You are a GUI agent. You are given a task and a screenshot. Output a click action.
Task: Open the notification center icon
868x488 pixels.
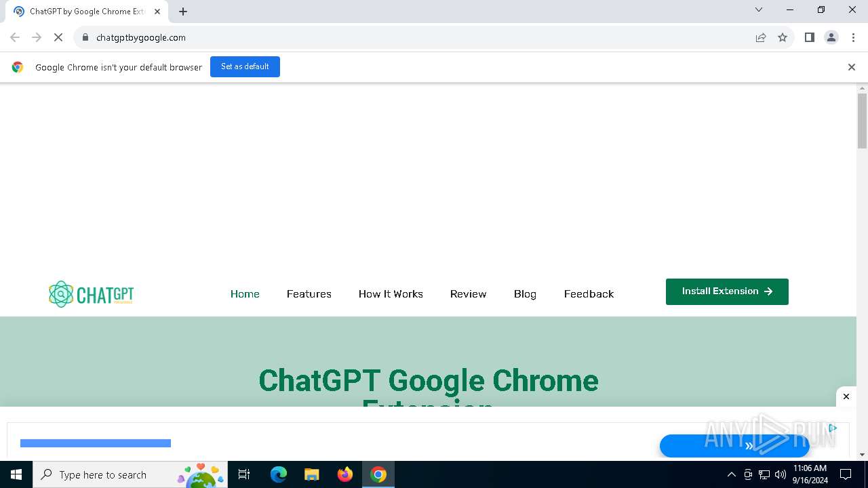[x=846, y=474]
